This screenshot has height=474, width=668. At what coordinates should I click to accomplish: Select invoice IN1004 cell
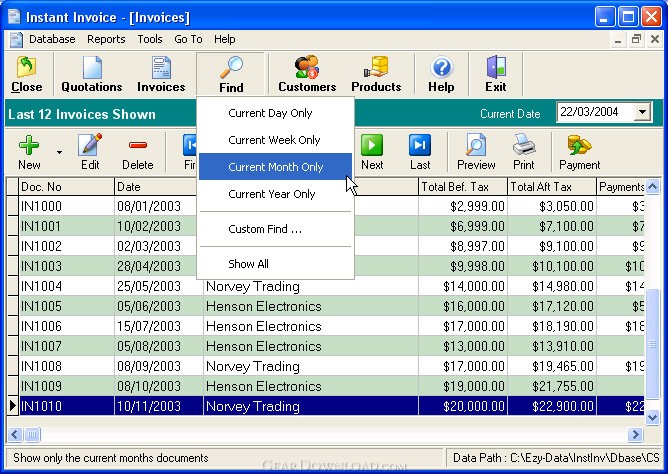(66, 286)
